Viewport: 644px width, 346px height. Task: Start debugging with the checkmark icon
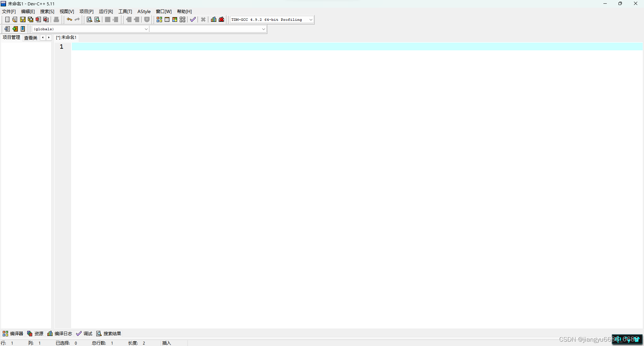click(193, 19)
